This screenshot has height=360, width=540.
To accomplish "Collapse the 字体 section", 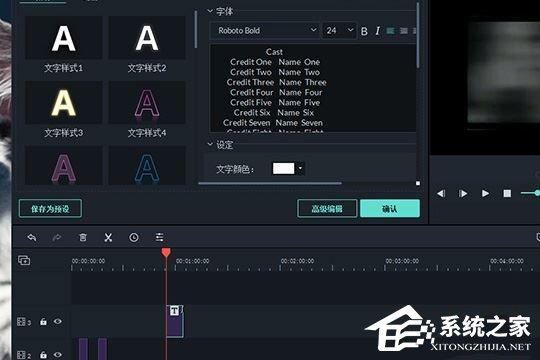I will click(210, 11).
